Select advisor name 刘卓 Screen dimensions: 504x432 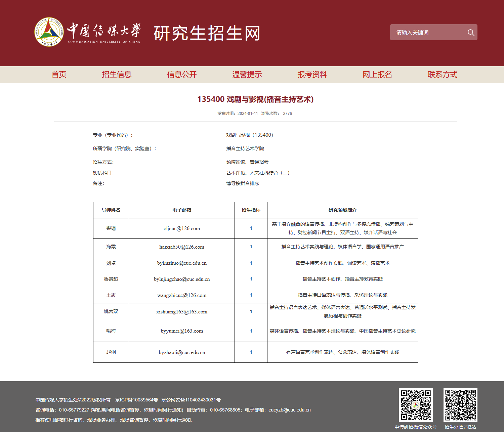click(111, 263)
